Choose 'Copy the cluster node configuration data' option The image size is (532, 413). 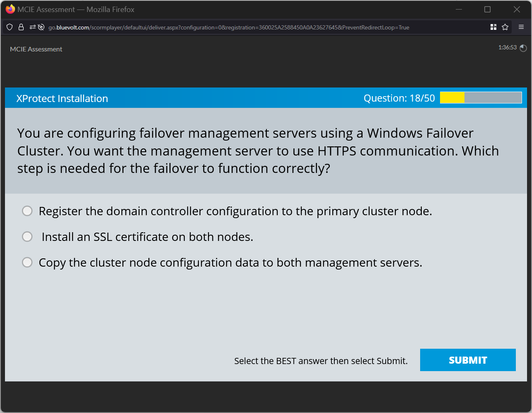(x=27, y=262)
